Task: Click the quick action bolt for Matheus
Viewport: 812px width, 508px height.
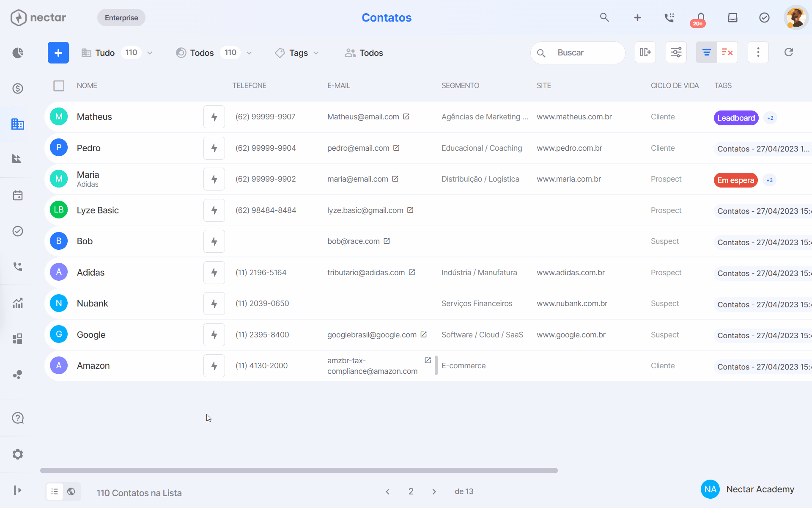Action: coord(214,117)
